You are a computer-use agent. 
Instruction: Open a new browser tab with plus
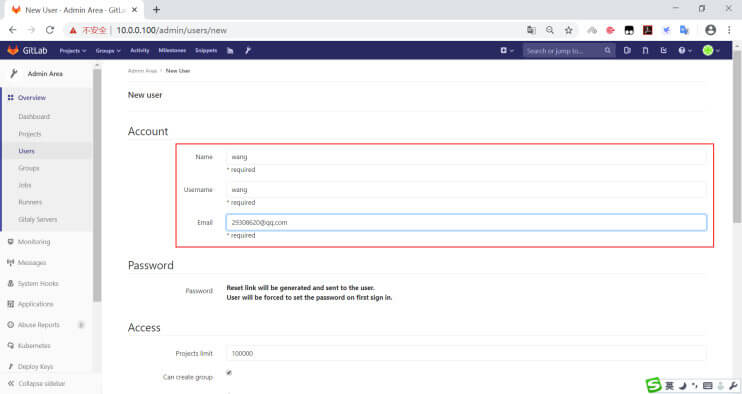click(156, 9)
